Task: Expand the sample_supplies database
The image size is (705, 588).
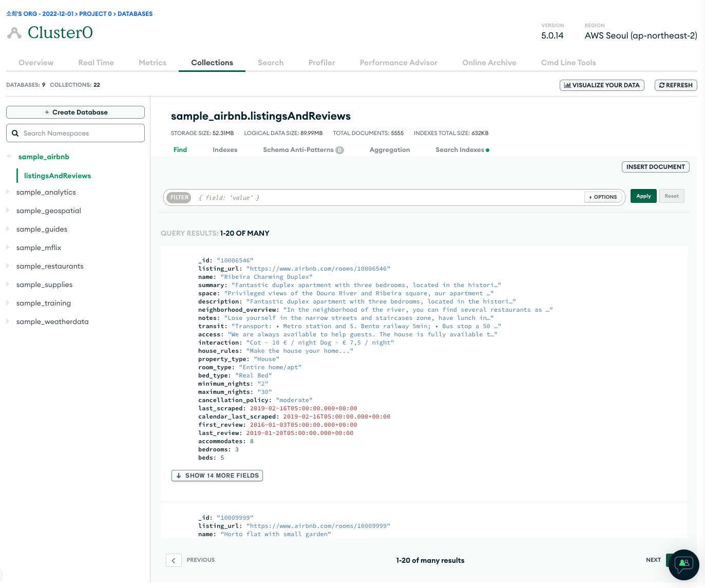Action: click(8, 284)
